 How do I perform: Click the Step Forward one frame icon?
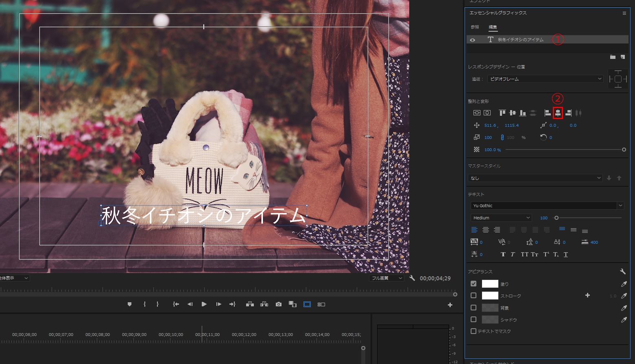click(218, 304)
